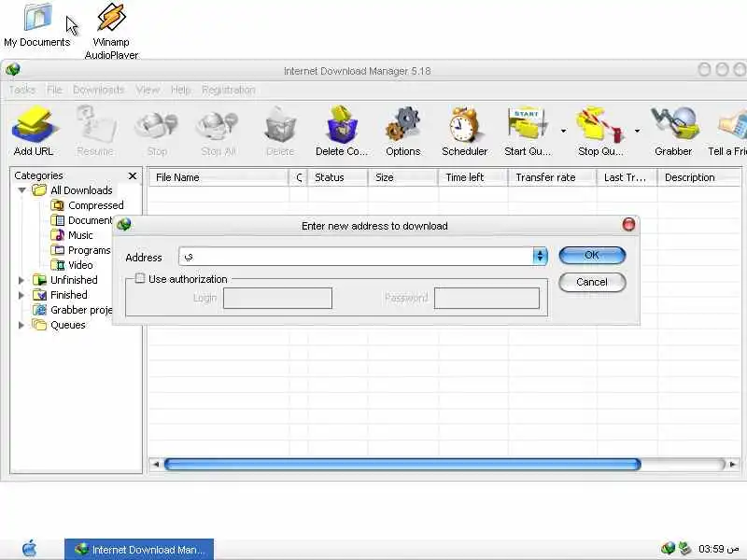Click the horizontal scrollbar thumb in download list
747x560 pixels.
(402, 464)
